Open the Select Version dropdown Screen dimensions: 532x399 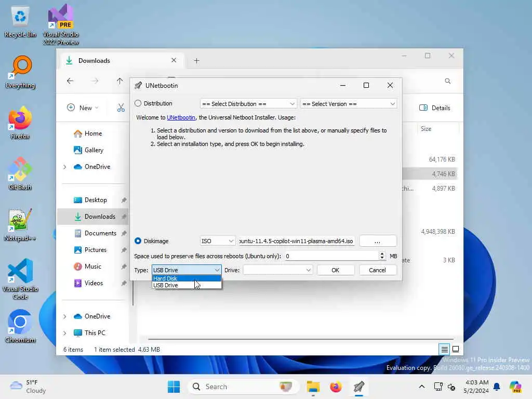point(349,104)
